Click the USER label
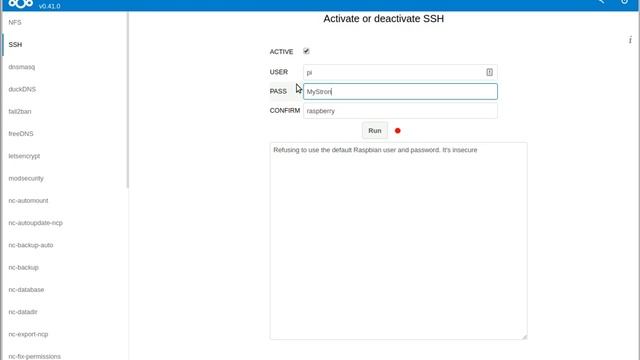The height and width of the screenshot is (360, 640). pyautogui.click(x=279, y=72)
